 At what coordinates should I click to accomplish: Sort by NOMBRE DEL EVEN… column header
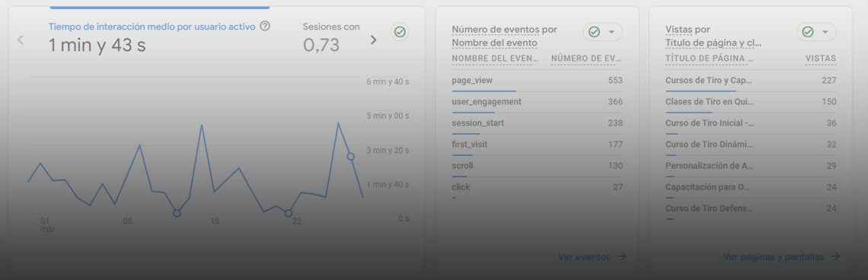pos(496,59)
